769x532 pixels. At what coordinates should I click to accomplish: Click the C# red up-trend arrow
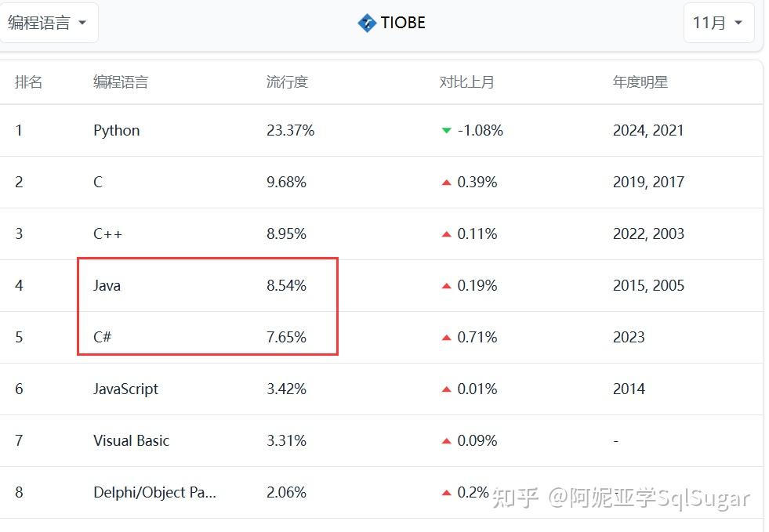pyautogui.click(x=447, y=338)
